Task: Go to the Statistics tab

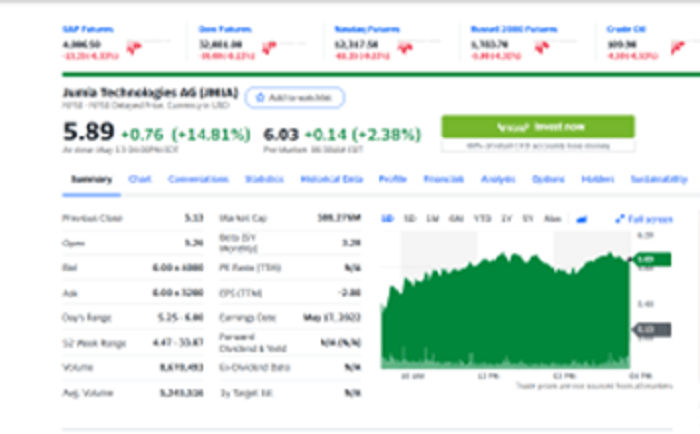Action: 264,179
